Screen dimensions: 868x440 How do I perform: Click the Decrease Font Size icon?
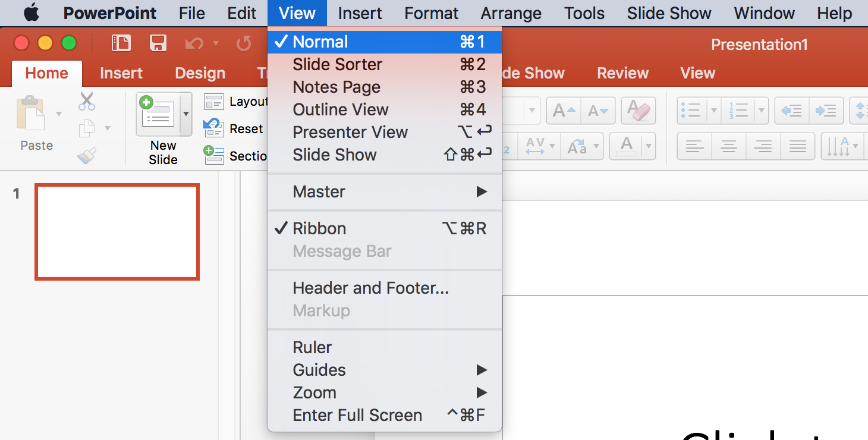597,111
